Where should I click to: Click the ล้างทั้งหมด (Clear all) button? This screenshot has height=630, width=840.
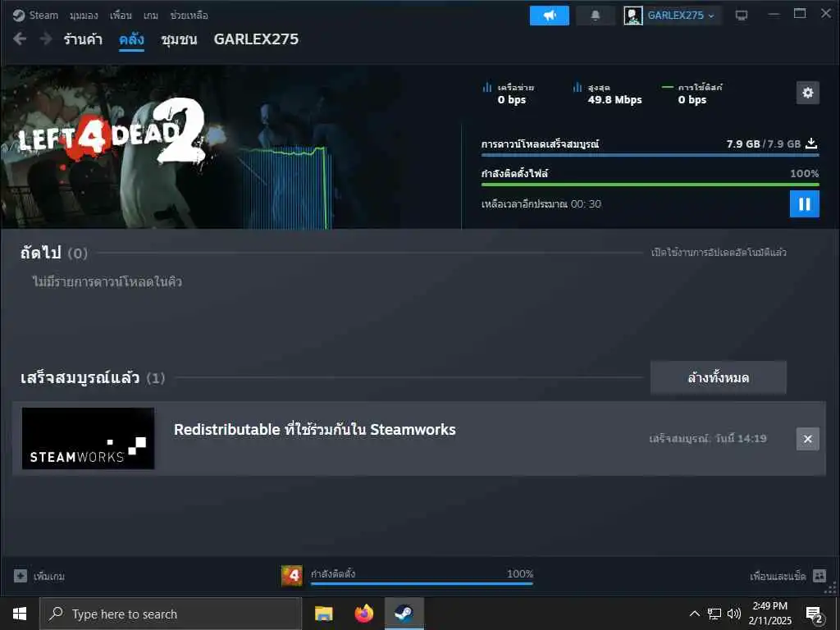point(718,377)
